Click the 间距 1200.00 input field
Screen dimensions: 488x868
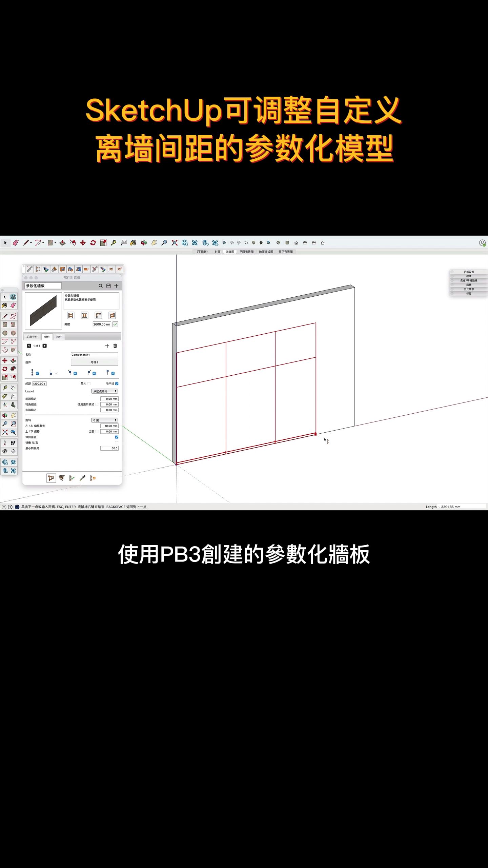click(x=39, y=383)
